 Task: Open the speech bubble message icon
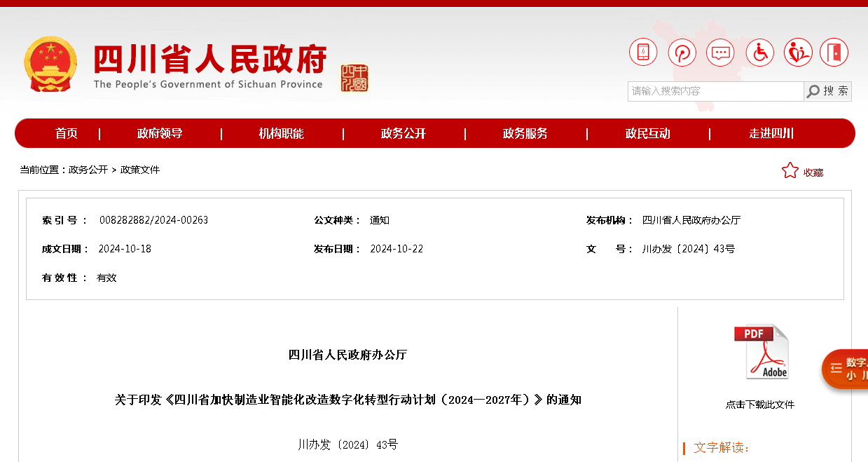coord(720,53)
